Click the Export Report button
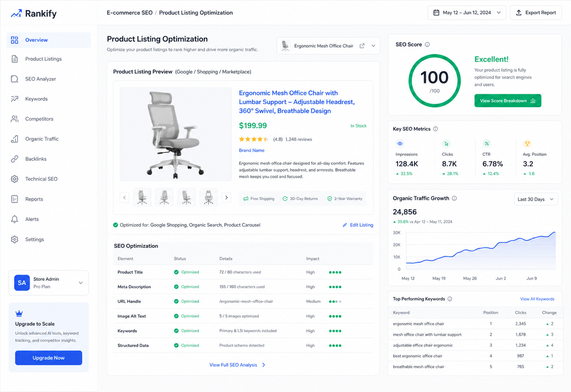The width and height of the screenshot is (571, 392). 536,12
